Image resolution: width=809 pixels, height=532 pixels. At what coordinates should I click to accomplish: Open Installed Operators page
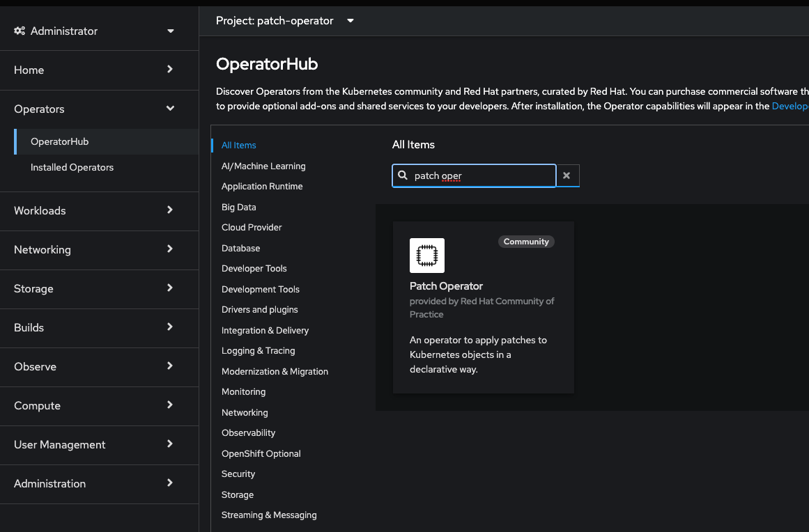[x=72, y=167]
